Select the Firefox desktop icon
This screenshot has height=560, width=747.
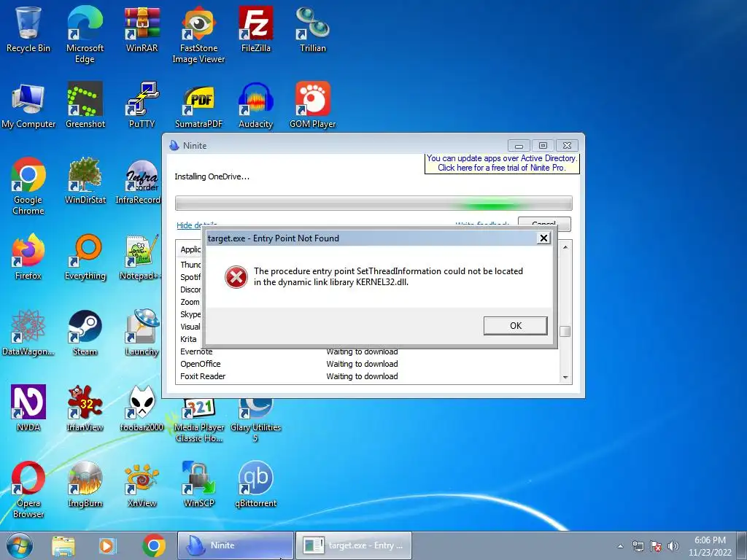28,257
